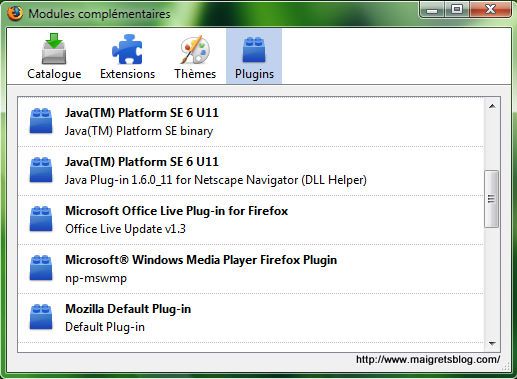517x379 pixels.
Task: Maximize the Modules complémentaires window
Action: [x=457, y=10]
